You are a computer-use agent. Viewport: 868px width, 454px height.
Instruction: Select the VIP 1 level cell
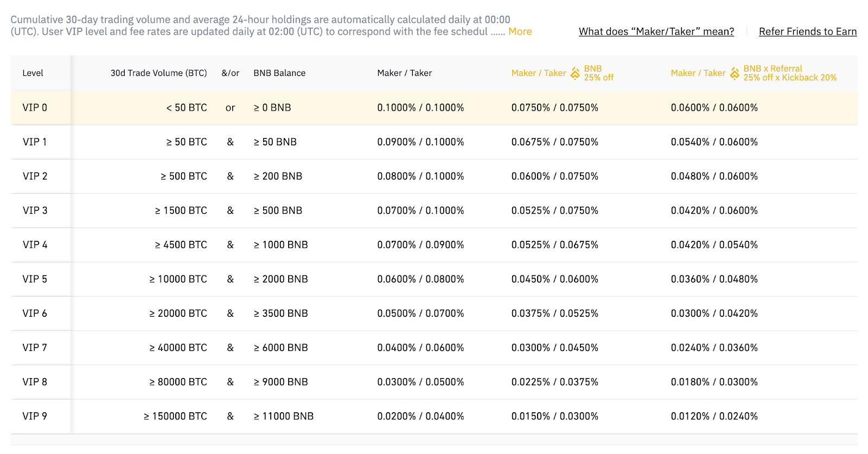click(x=35, y=142)
